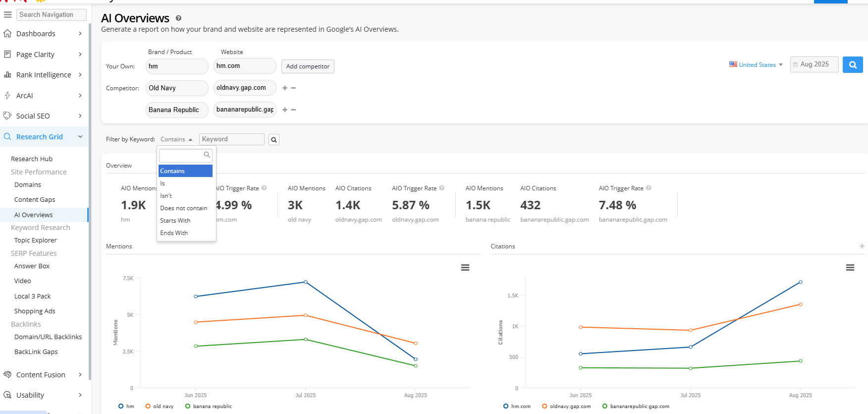Click the Add competitor button
Screen dimensions: 868x414
pos(308,66)
